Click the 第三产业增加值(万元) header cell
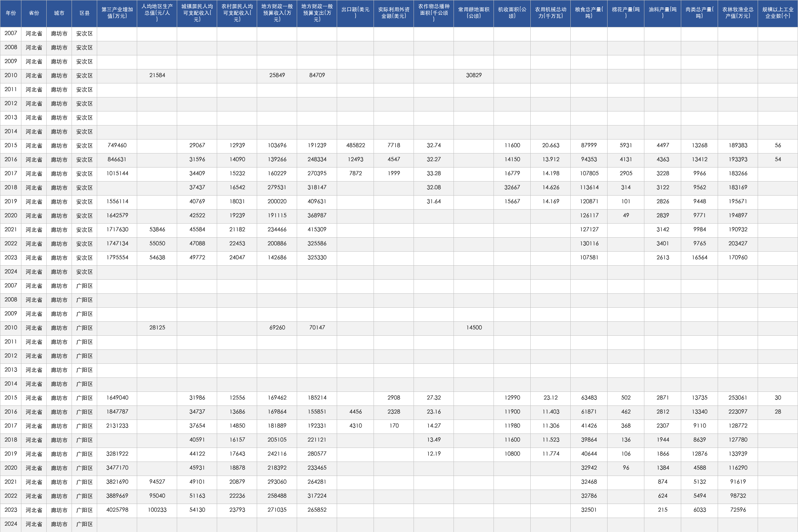Image resolution: width=798 pixels, height=532 pixels. [117, 13]
